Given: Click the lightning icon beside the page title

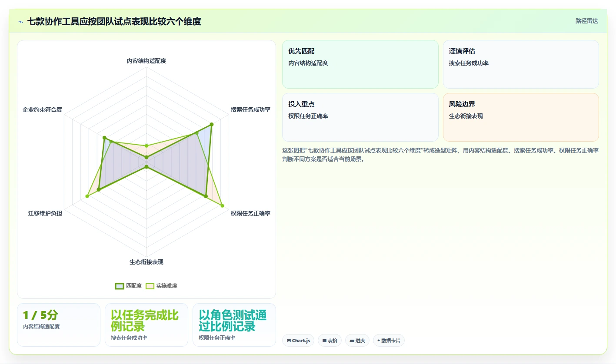Looking at the screenshot, I should [x=21, y=22].
